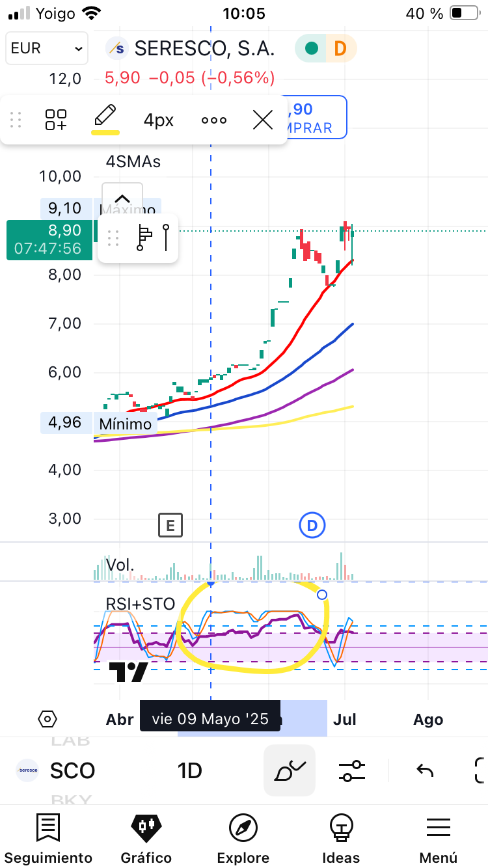488x868 pixels.
Task: Click the 7,00 price axis label
Action: (x=65, y=323)
